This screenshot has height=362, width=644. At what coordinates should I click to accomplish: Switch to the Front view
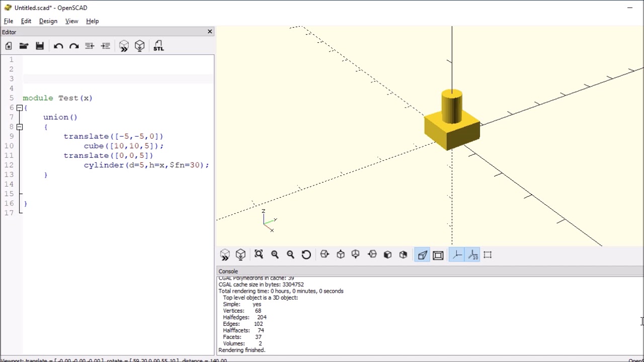click(387, 255)
